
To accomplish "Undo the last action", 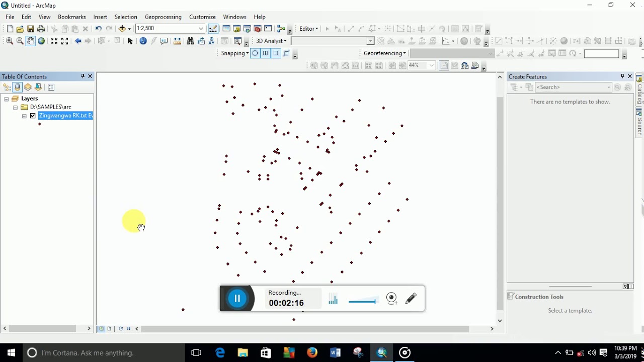I will pyautogui.click(x=99, y=29).
